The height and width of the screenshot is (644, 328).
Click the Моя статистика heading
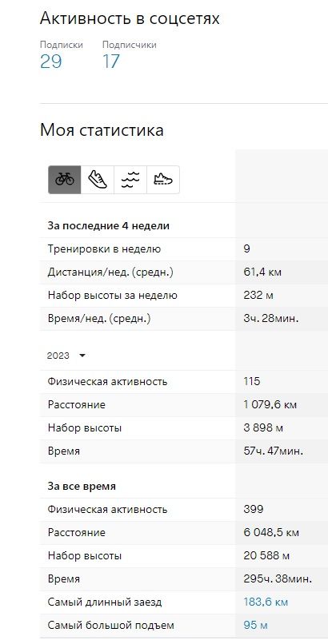(x=102, y=130)
